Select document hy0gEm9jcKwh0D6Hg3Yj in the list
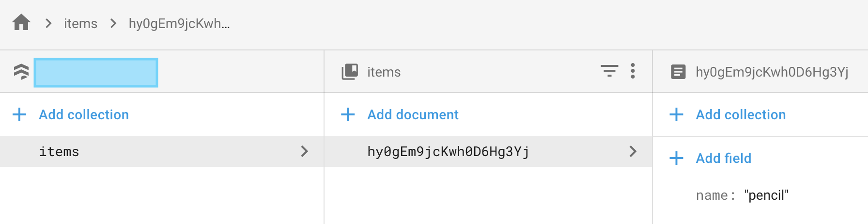This screenshot has width=868, height=224. click(448, 152)
